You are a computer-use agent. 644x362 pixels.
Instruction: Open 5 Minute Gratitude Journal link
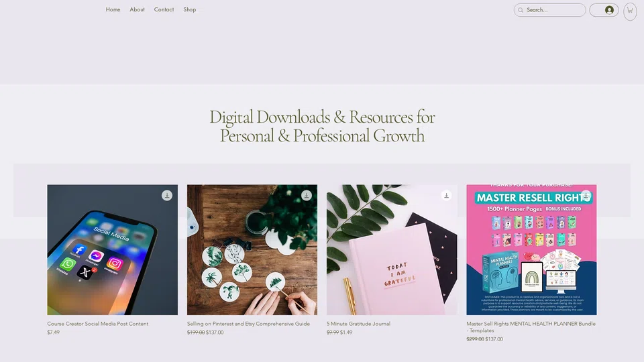358,323
